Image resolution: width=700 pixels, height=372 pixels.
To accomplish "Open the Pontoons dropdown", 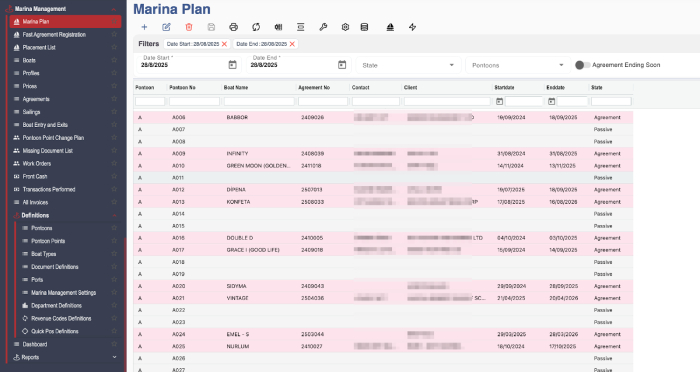I will pos(518,65).
